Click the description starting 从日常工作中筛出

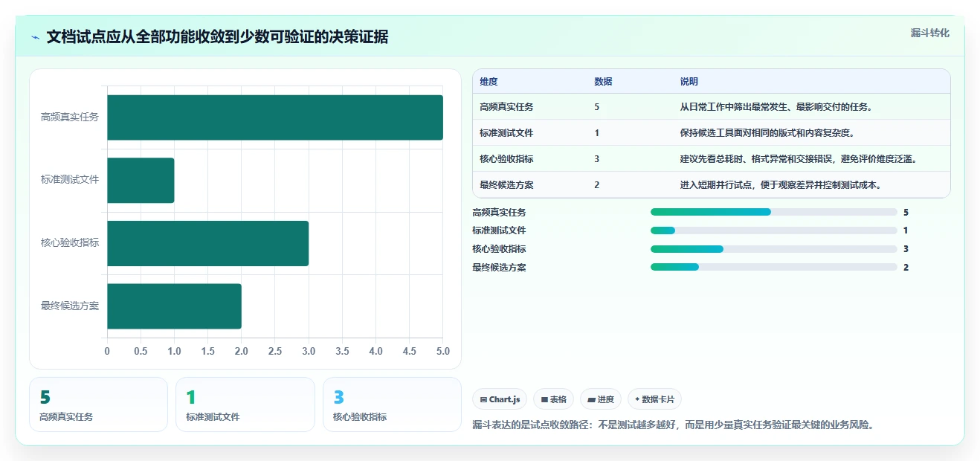click(776, 107)
